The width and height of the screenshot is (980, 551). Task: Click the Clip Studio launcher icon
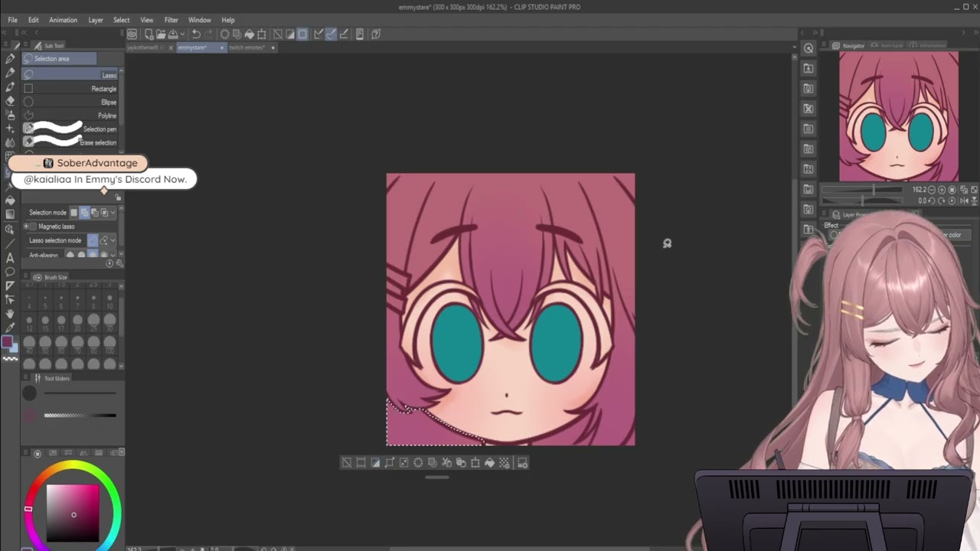point(132,34)
